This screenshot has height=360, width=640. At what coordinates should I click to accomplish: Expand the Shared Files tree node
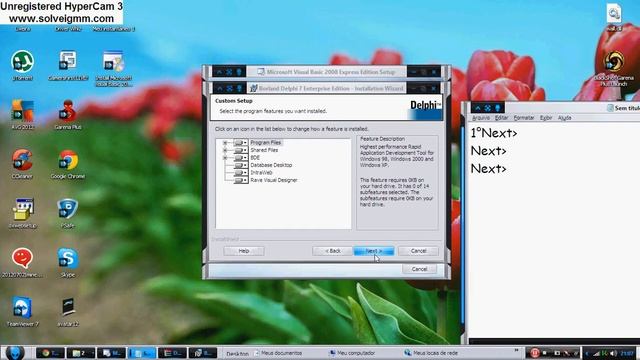[x=225, y=150]
